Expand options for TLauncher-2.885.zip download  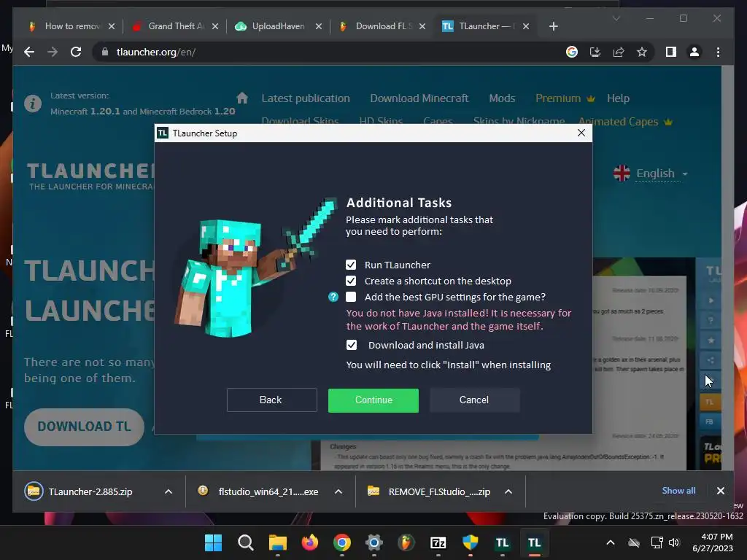pyautogui.click(x=169, y=491)
